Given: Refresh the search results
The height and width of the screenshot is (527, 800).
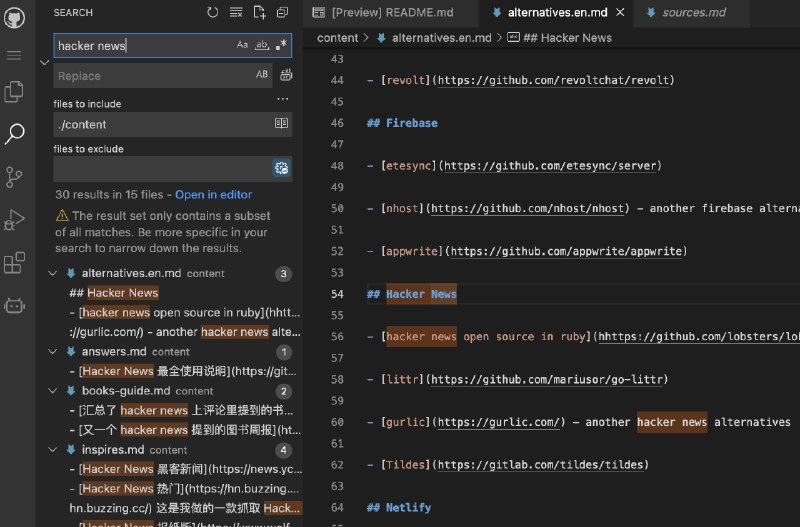Looking at the screenshot, I should [212, 13].
